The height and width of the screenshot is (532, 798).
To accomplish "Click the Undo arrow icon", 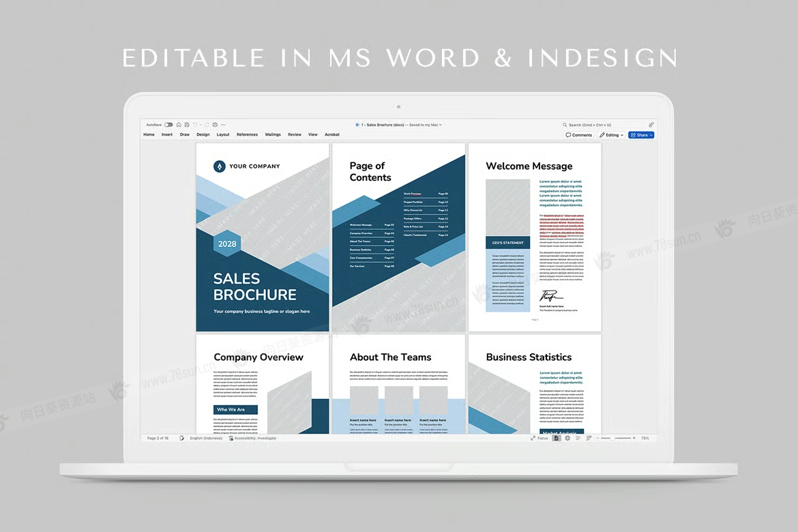I will click(195, 125).
